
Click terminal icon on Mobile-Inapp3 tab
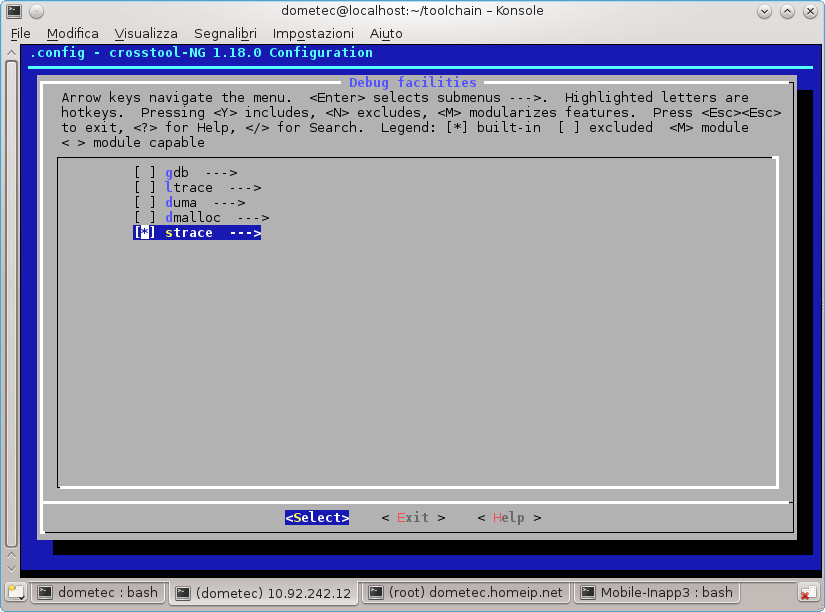[x=588, y=592]
